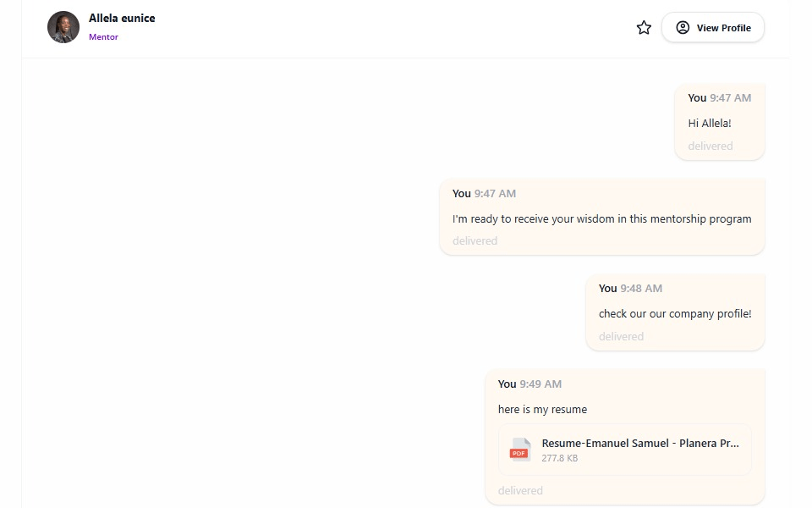Click the 9:49 AM timestamp
The image size is (812, 508).
click(x=540, y=384)
